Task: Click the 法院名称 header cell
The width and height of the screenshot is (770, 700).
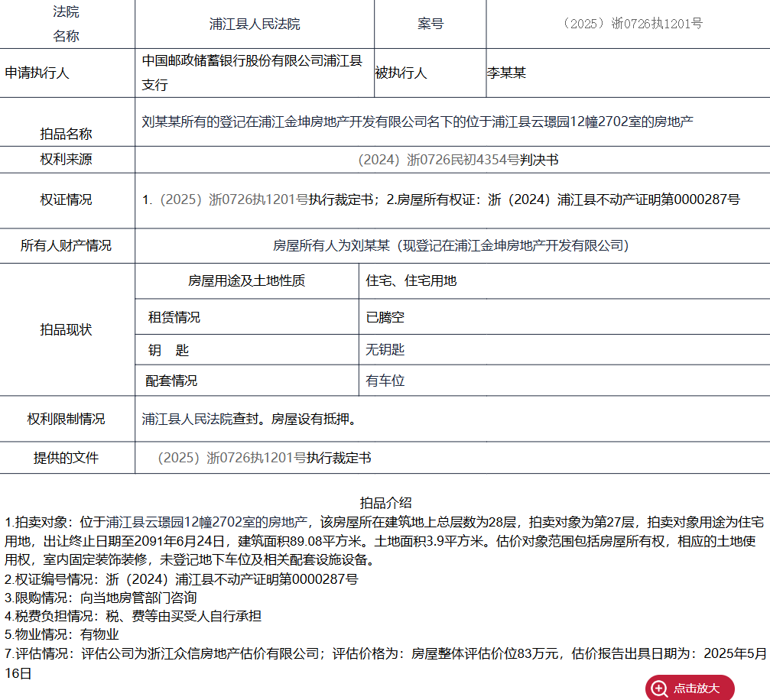Action: coord(67,24)
